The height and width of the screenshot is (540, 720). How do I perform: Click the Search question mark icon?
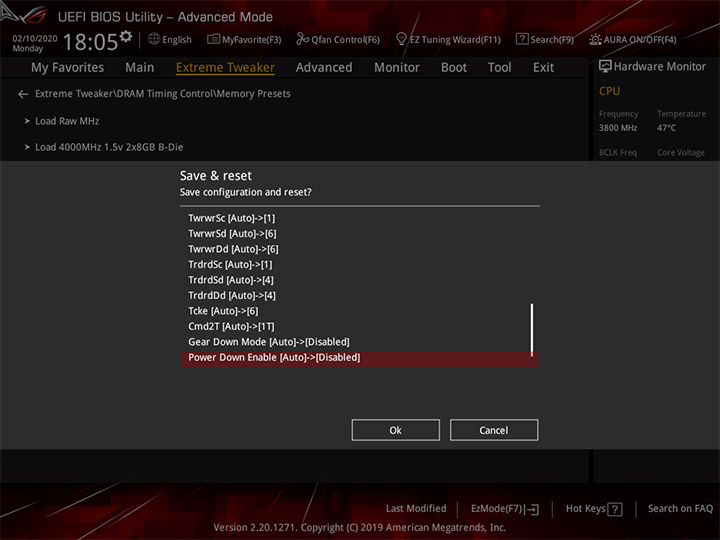[522, 39]
